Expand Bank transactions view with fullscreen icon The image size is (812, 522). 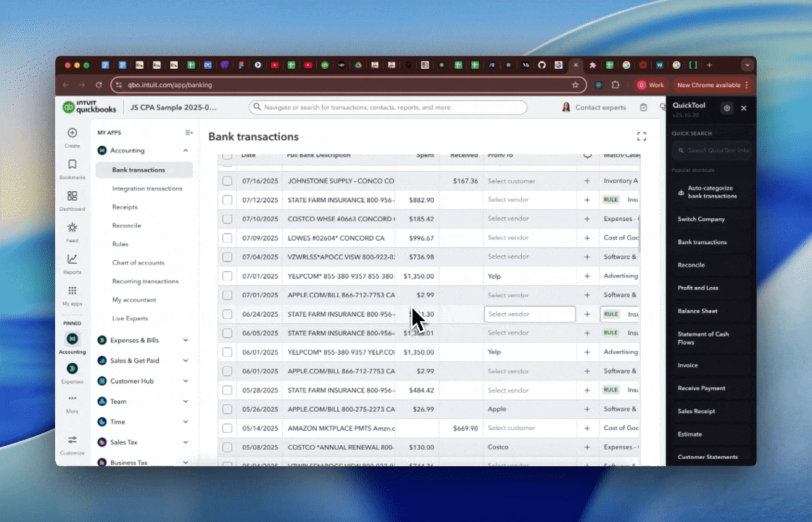[x=641, y=136]
